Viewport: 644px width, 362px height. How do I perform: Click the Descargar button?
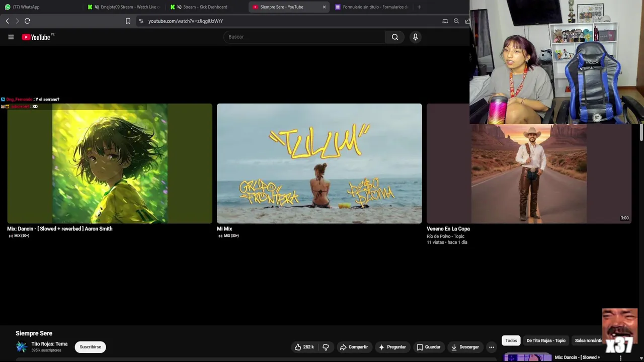[x=465, y=347]
